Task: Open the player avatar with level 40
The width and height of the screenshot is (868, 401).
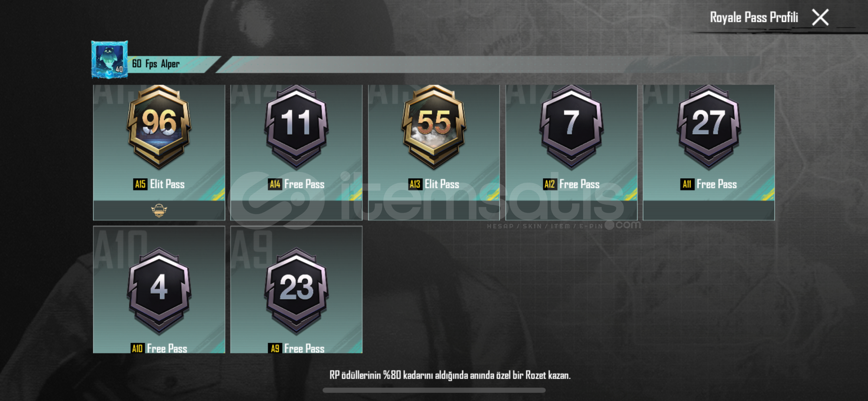Action: (110, 59)
